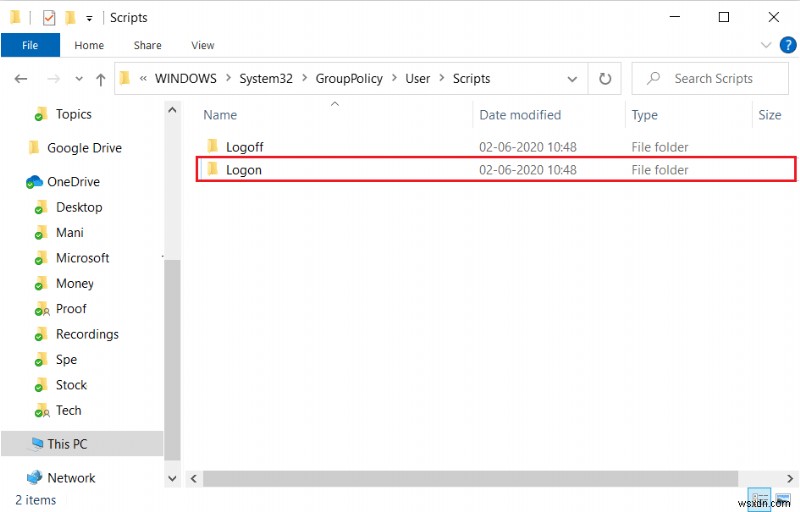Open the Customize Quick Access Toolbar dropdown
800x512 pixels.
(89, 19)
